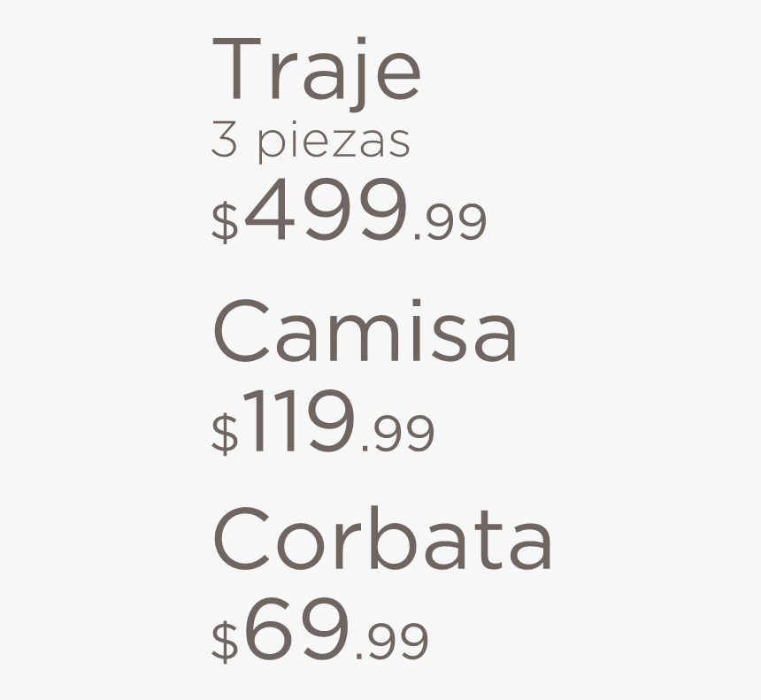This screenshot has height=700, width=761.
Task: Click the dollar sign before 69
Action: 225,642
